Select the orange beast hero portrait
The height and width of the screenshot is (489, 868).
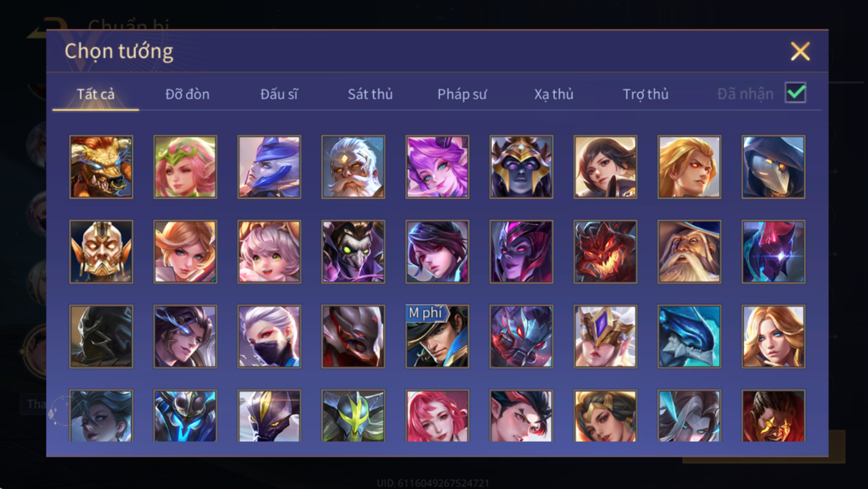coord(101,167)
